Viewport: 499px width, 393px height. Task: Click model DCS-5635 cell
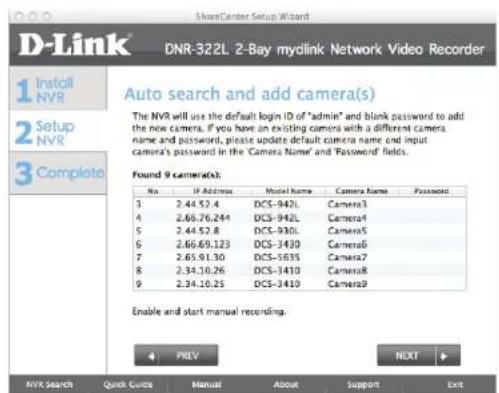pyautogui.click(x=277, y=257)
